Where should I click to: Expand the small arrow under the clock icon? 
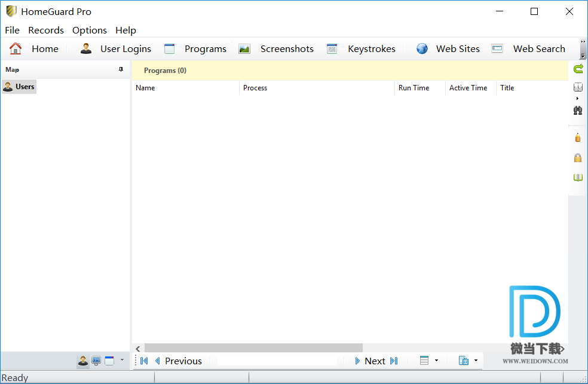[x=577, y=98]
